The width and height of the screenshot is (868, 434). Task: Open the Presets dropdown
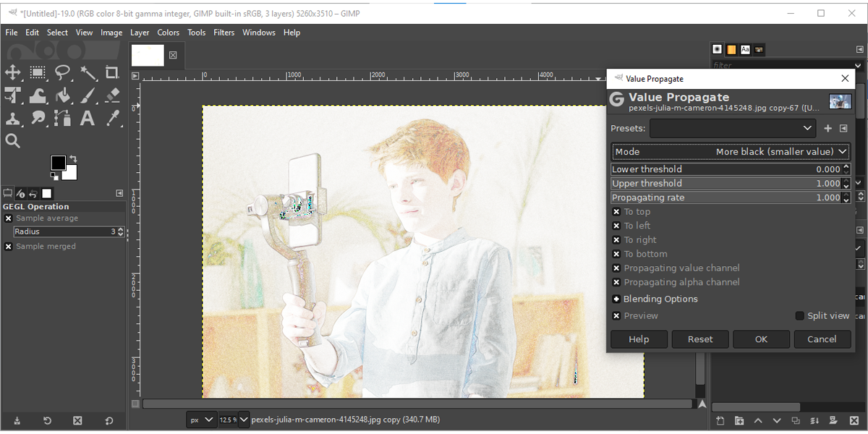(x=732, y=128)
